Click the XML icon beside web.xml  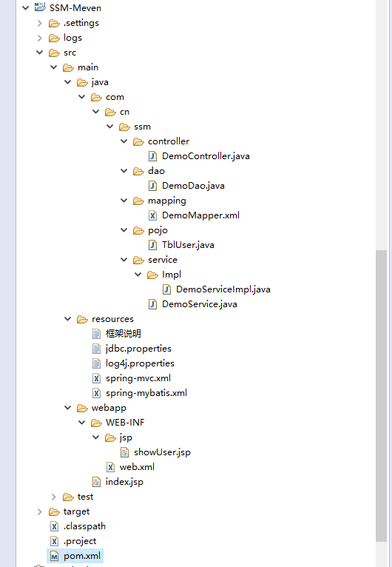110,467
